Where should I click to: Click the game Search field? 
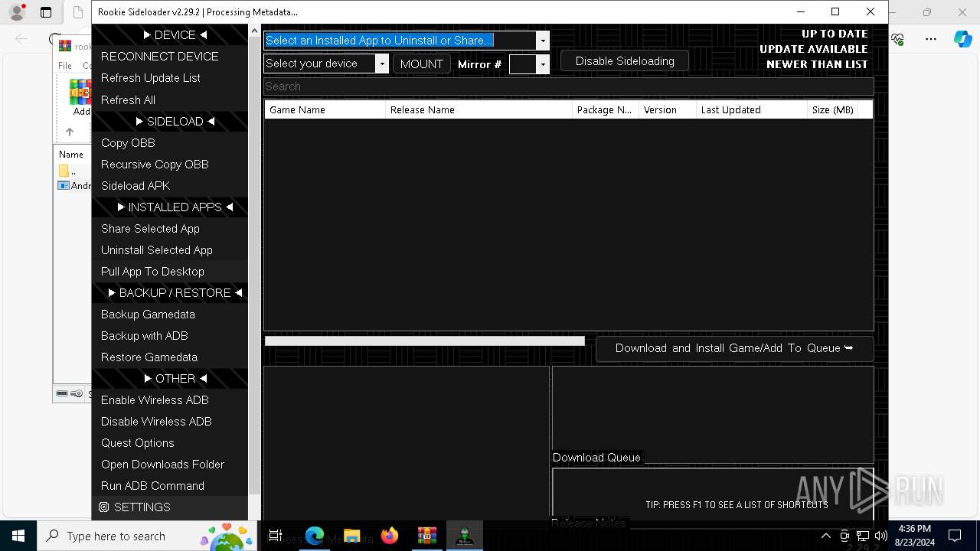pos(568,86)
